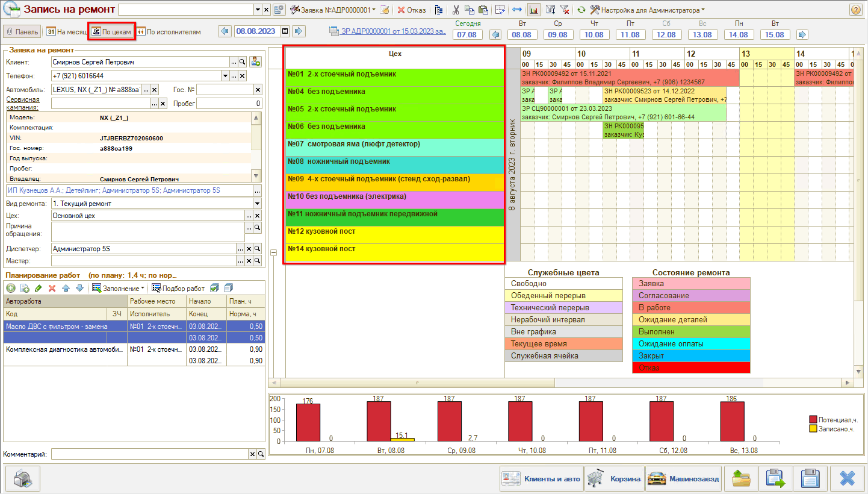Open Цех selection ellipsis button
868x494 pixels.
coord(248,215)
